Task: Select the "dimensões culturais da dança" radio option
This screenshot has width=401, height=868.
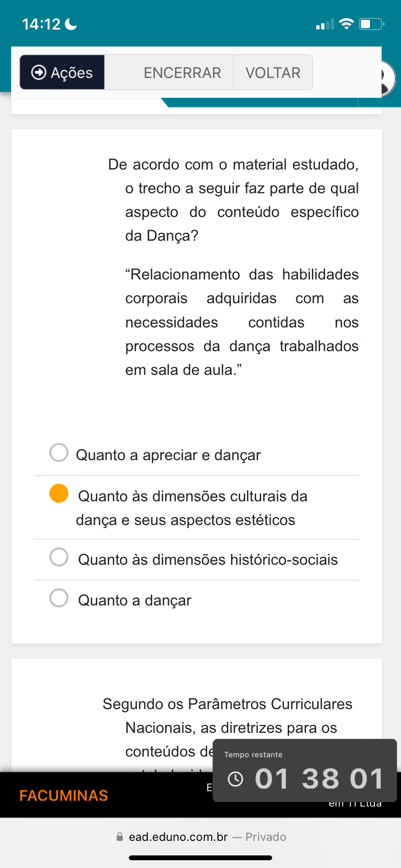Action: coord(59,494)
